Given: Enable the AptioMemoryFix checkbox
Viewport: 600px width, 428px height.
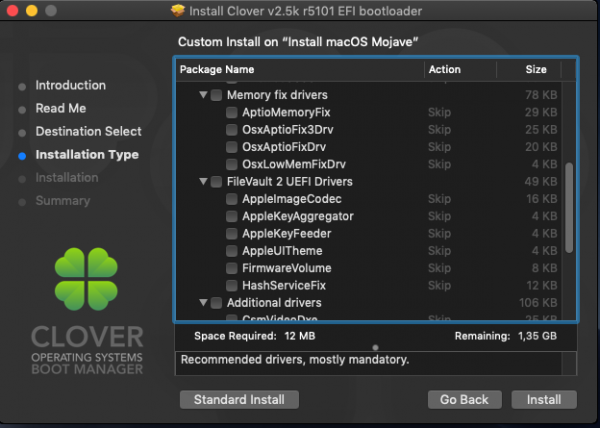Looking at the screenshot, I should click(x=232, y=112).
